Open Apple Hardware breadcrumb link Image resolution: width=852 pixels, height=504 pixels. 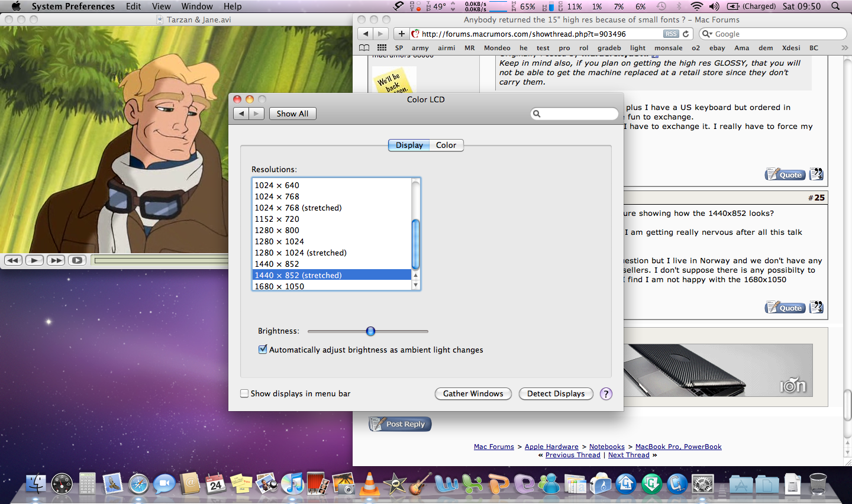(551, 447)
